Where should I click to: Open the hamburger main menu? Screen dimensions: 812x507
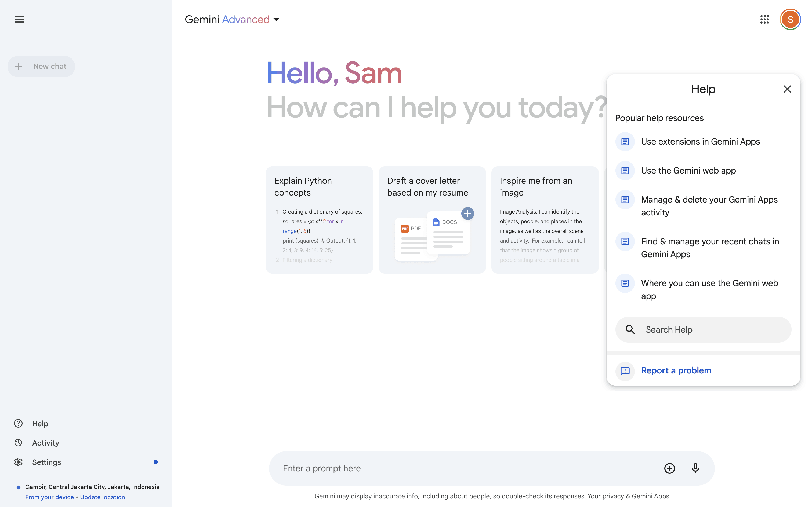point(19,19)
